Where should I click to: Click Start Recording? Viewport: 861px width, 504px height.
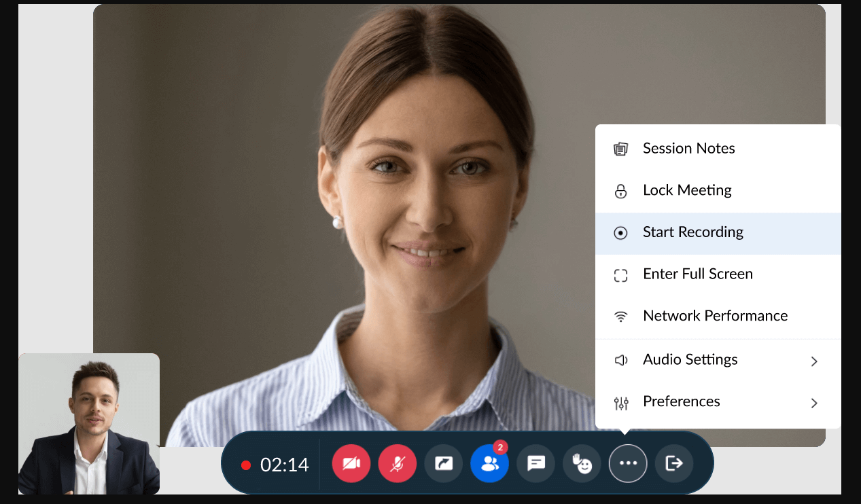[x=693, y=232]
